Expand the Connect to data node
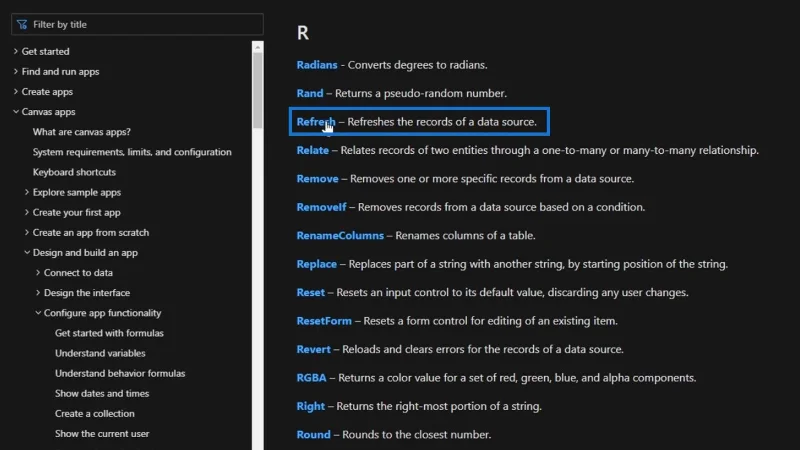The image size is (800, 450). pyautogui.click(x=38, y=272)
